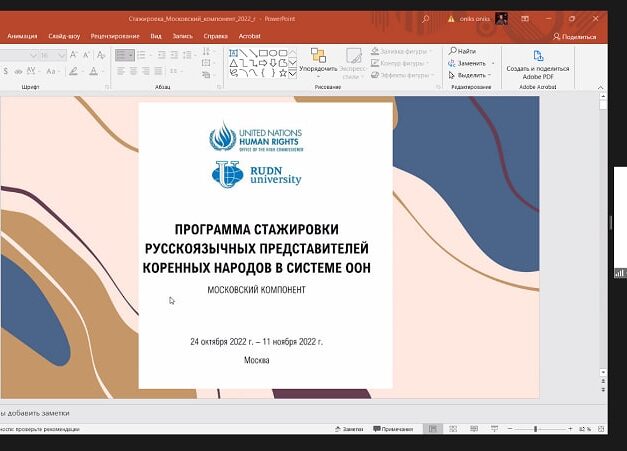The width and height of the screenshot is (627, 451).
Task: Start slideshow from status bar icon
Action: [x=495, y=428]
